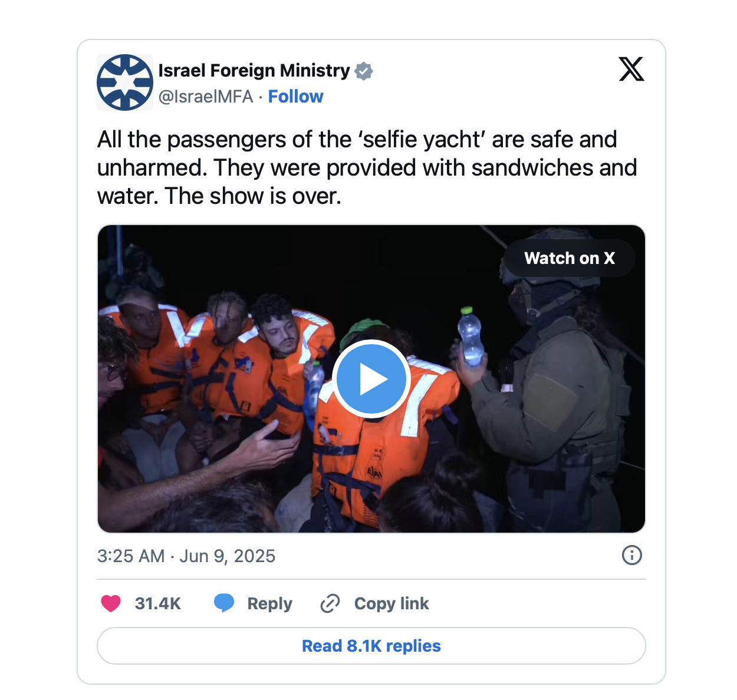Click the 31.4K likes count

(x=158, y=603)
